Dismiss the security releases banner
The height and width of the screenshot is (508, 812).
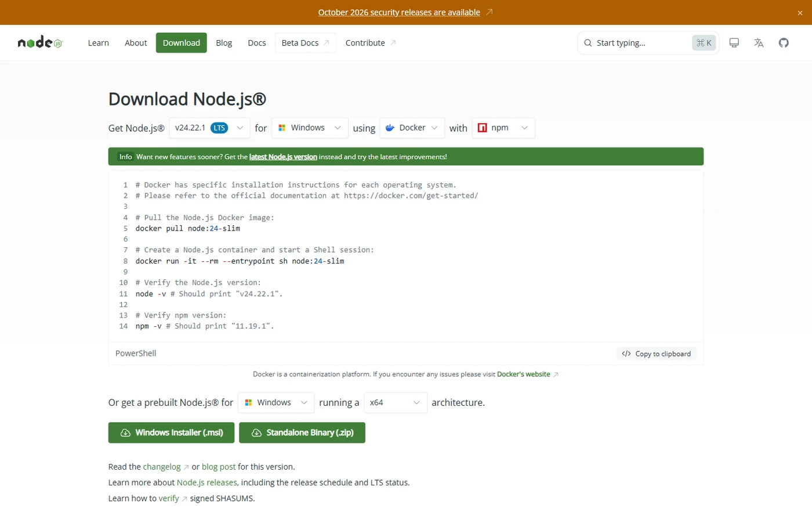[x=800, y=13]
